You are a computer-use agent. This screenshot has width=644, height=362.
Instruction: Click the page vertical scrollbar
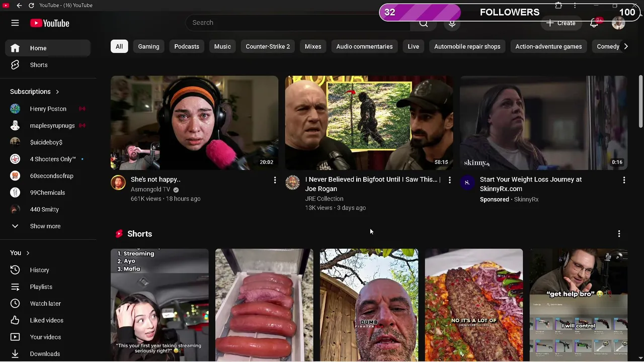(640, 102)
